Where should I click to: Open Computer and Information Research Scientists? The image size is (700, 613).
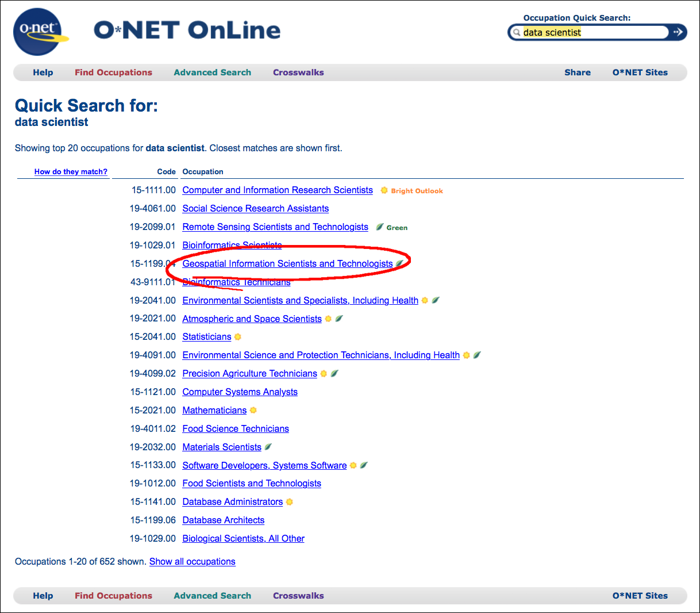pyautogui.click(x=278, y=190)
